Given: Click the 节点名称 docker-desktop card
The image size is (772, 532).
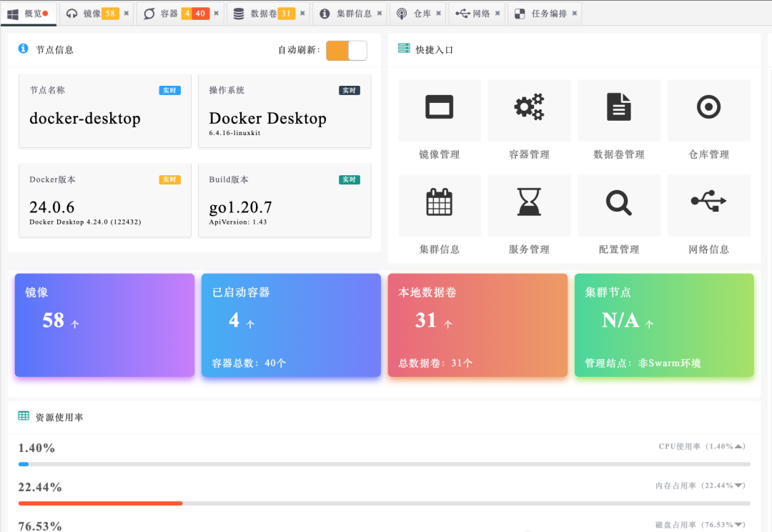Looking at the screenshot, I should click(105, 111).
